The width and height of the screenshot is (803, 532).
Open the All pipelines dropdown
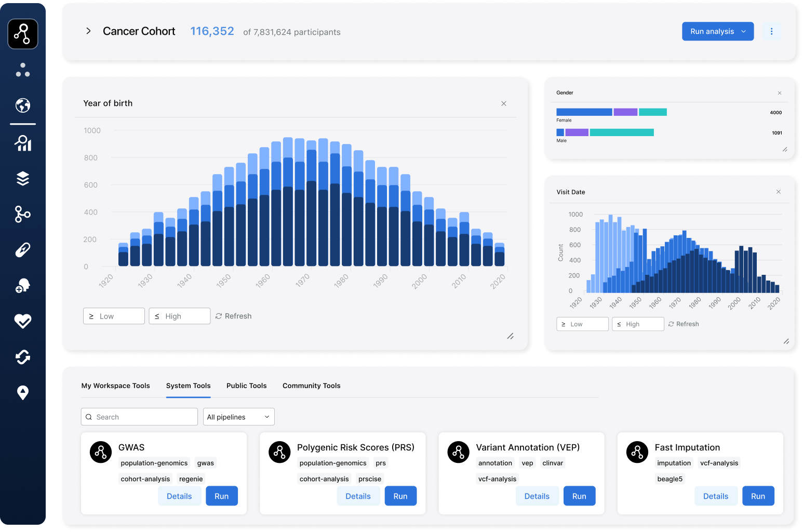pyautogui.click(x=238, y=417)
